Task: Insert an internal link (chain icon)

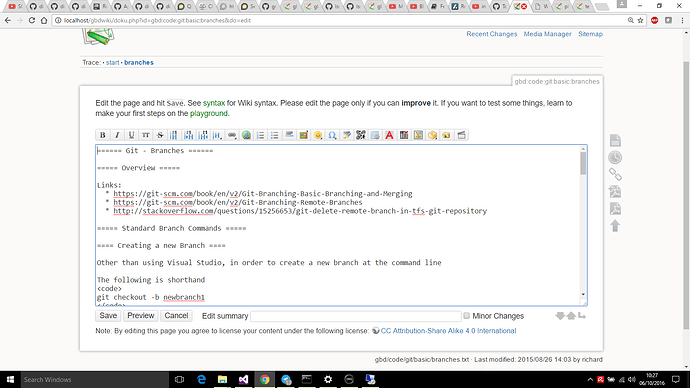Action: [x=231, y=135]
